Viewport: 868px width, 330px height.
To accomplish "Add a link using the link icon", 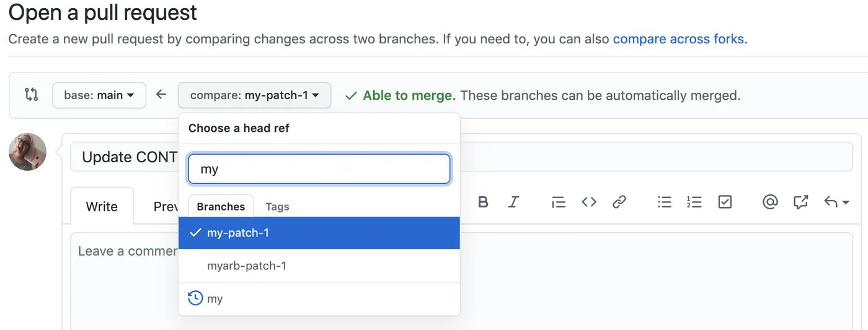I will coord(619,202).
